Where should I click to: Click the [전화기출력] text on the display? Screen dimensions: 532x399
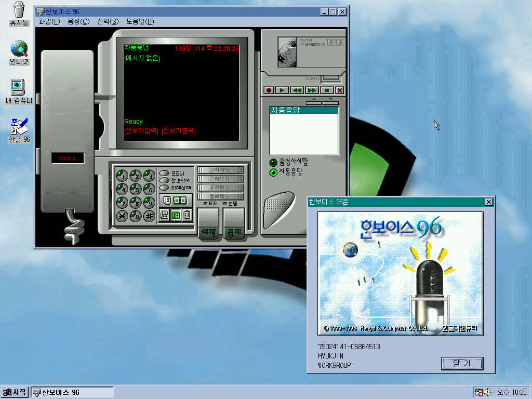click(x=179, y=130)
